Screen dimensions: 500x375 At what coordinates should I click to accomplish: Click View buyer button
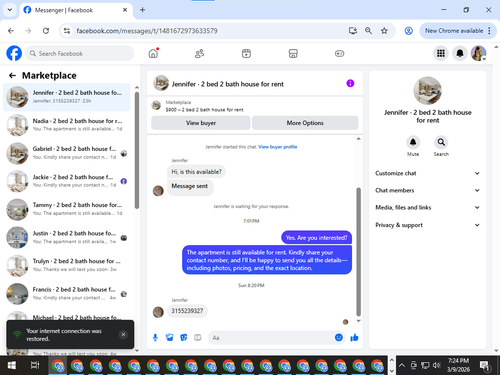pos(201,123)
